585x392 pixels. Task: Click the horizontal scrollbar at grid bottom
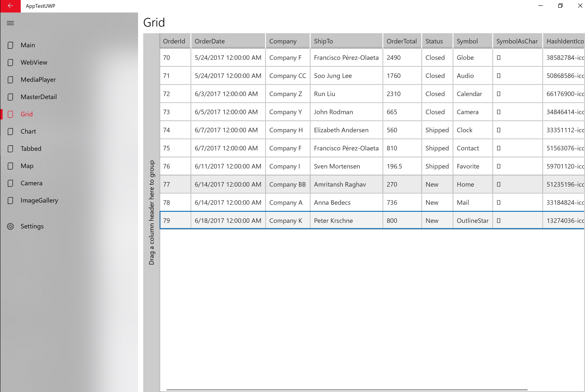[x=347, y=389]
